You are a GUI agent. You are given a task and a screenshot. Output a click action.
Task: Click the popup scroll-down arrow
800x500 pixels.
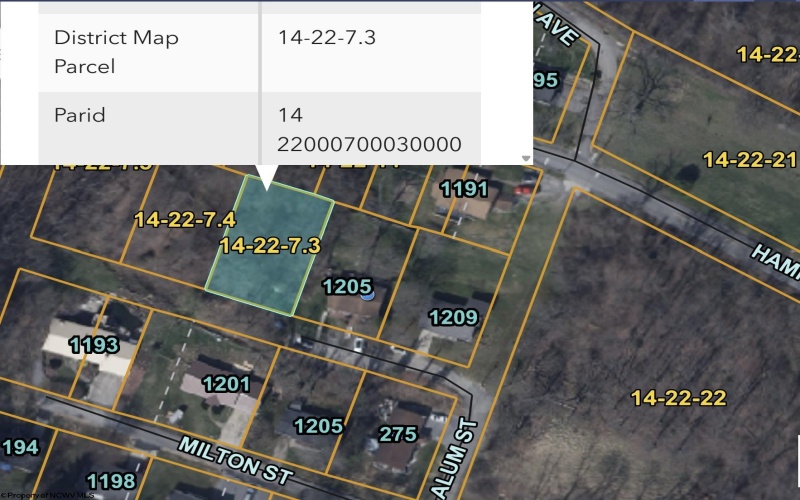click(526, 159)
